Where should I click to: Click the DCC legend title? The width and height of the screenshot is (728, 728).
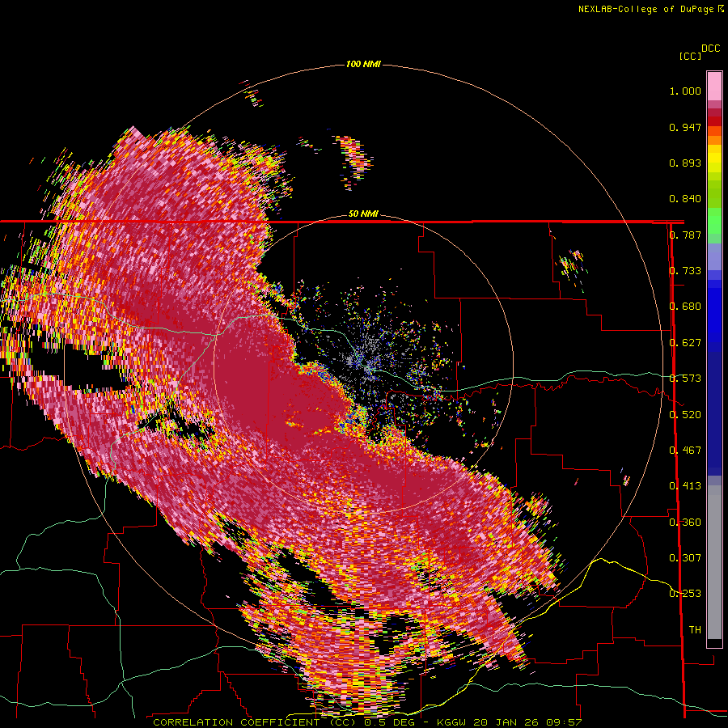(710, 49)
